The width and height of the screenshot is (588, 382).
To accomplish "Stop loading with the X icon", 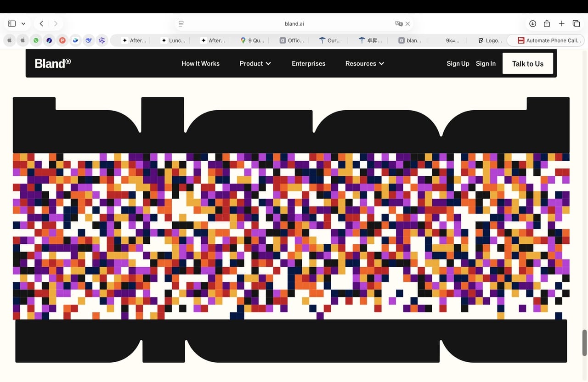I will point(408,23).
